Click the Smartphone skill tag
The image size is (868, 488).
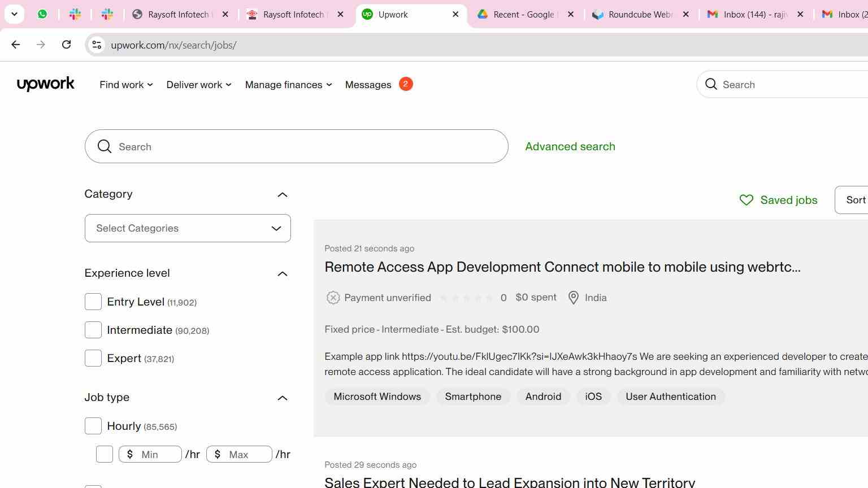click(x=473, y=396)
